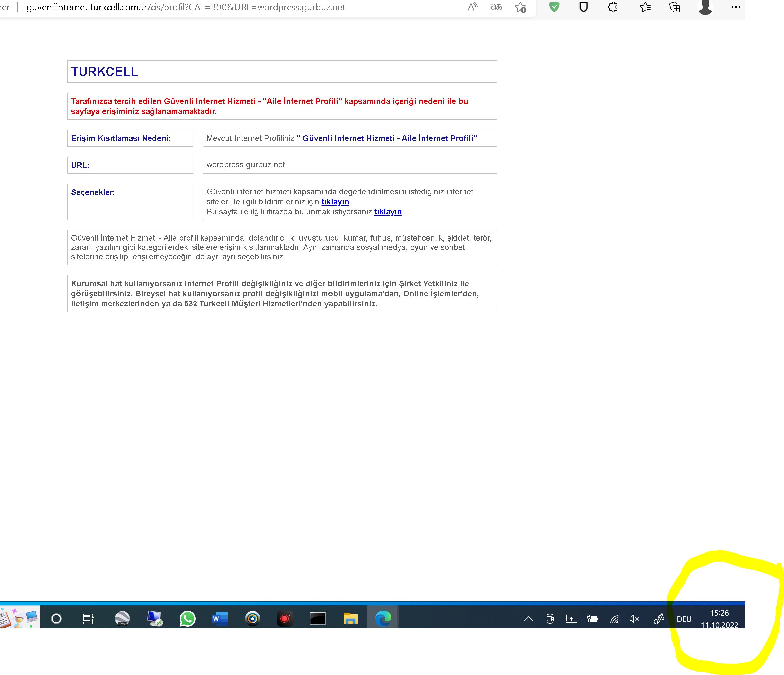Click the muted speaker volume icon
The width and height of the screenshot is (784, 675).
pyautogui.click(x=634, y=619)
